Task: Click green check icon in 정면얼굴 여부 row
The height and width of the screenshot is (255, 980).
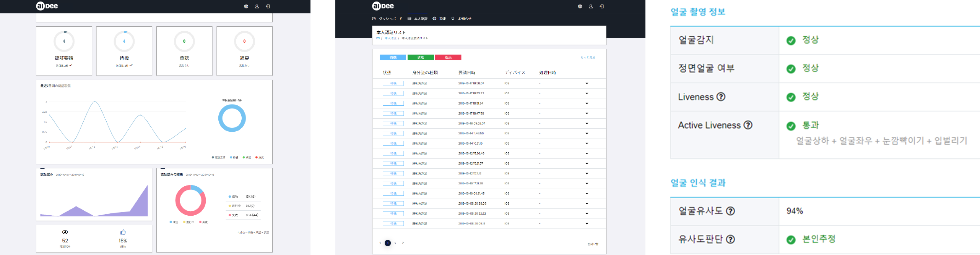Action: click(x=791, y=69)
